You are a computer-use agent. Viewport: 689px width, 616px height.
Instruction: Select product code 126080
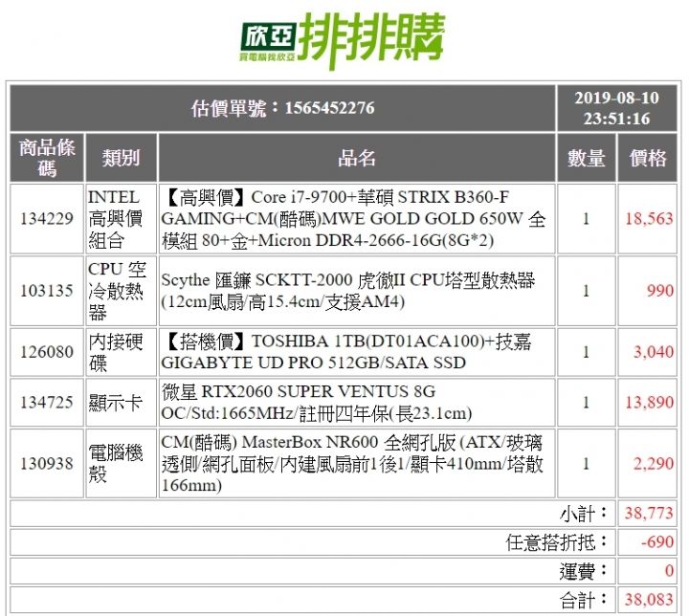(47, 352)
